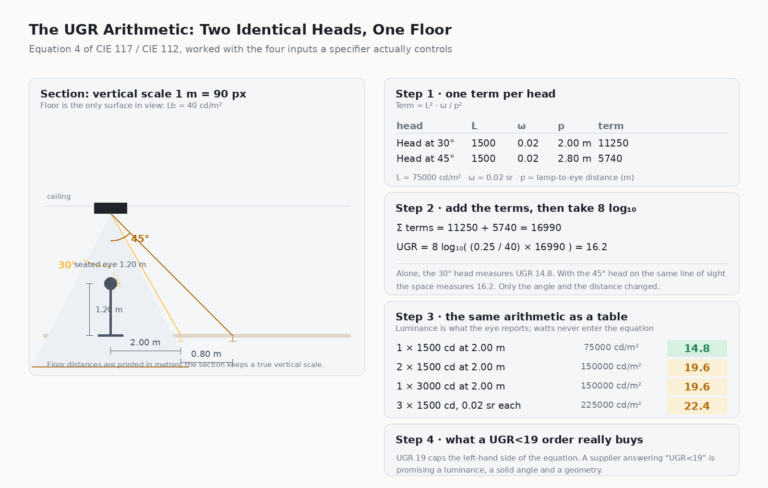Click the p value "2.80 m" in the table
This screenshot has width=768, height=488.
574,159
